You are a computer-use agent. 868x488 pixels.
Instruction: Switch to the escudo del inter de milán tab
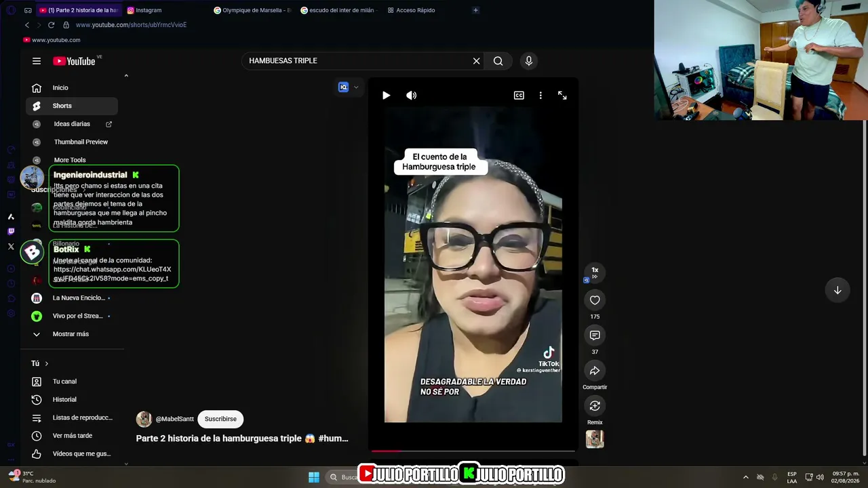click(339, 10)
